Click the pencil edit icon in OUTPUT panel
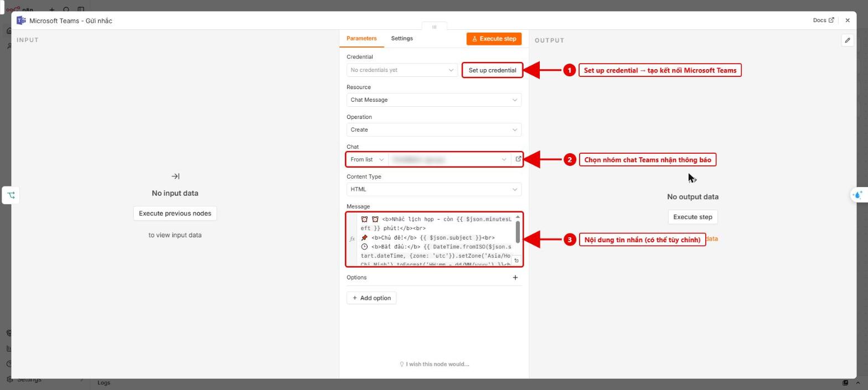The height and width of the screenshot is (390, 868). 847,40
